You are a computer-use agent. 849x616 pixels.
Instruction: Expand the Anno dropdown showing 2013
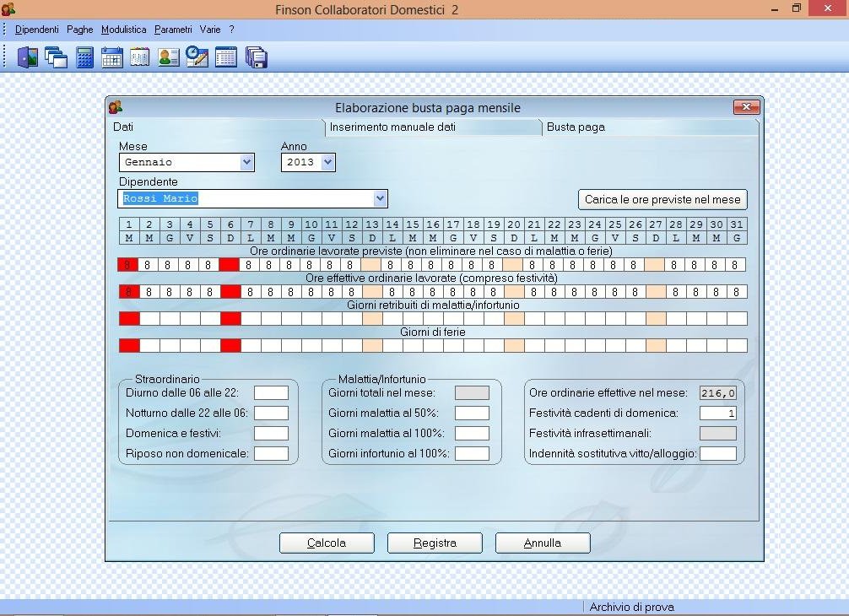tap(327, 162)
